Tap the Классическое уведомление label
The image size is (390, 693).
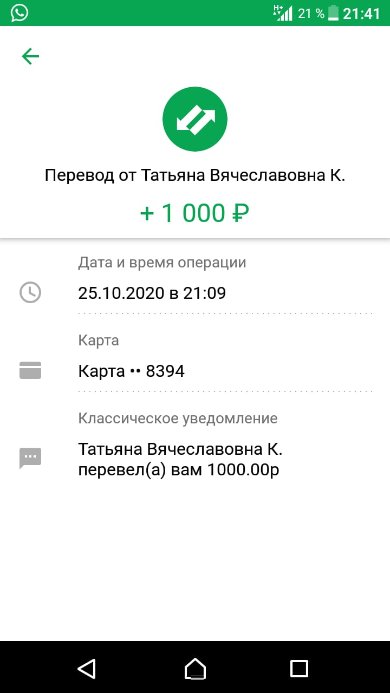178,419
